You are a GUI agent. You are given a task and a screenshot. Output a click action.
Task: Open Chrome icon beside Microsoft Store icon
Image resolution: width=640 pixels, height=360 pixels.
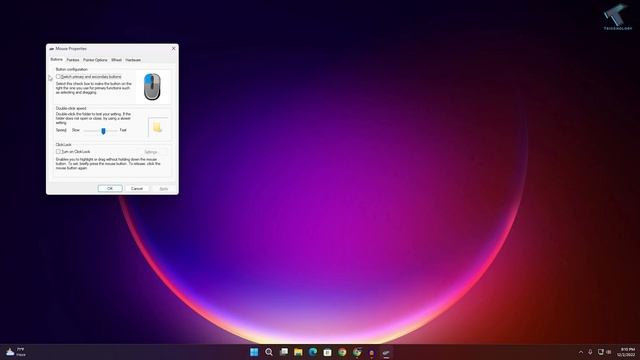(x=342, y=352)
